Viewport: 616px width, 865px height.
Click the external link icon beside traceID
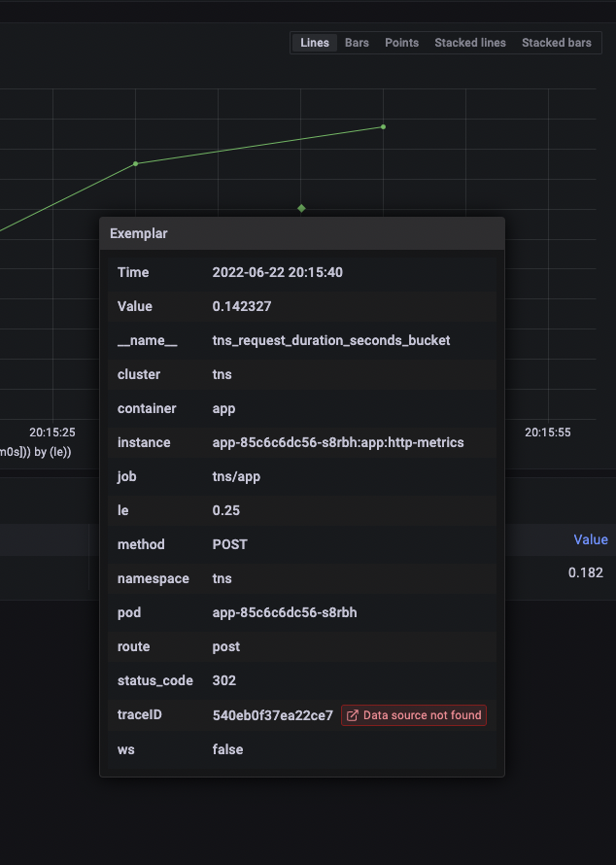353,715
